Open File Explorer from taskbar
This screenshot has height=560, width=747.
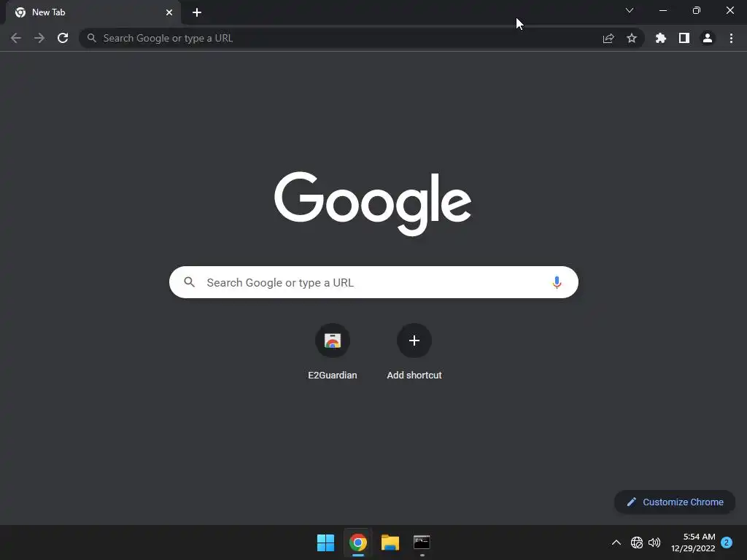click(x=390, y=542)
